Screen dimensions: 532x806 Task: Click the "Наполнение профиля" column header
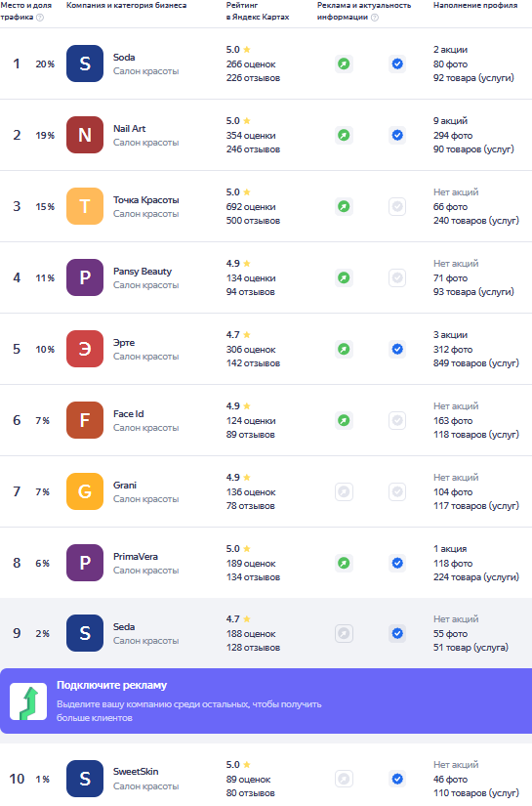[475, 5]
